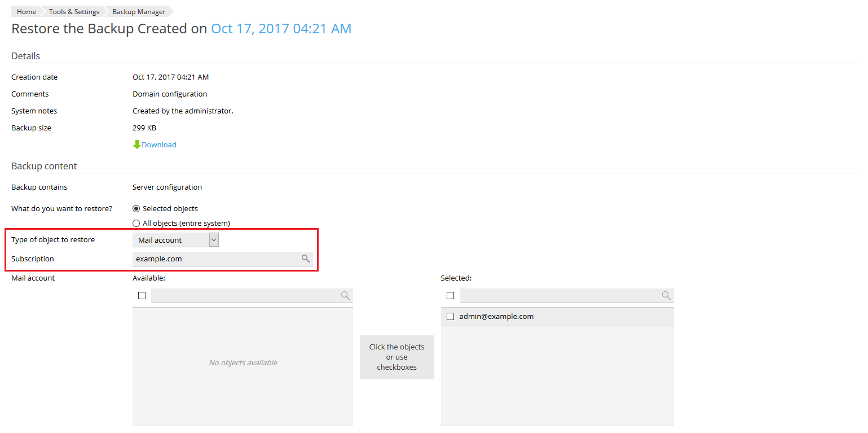Image resolution: width=868 pixels, height=433 pixels.
Task: Click the Download backup link
Action: [159, 145]
